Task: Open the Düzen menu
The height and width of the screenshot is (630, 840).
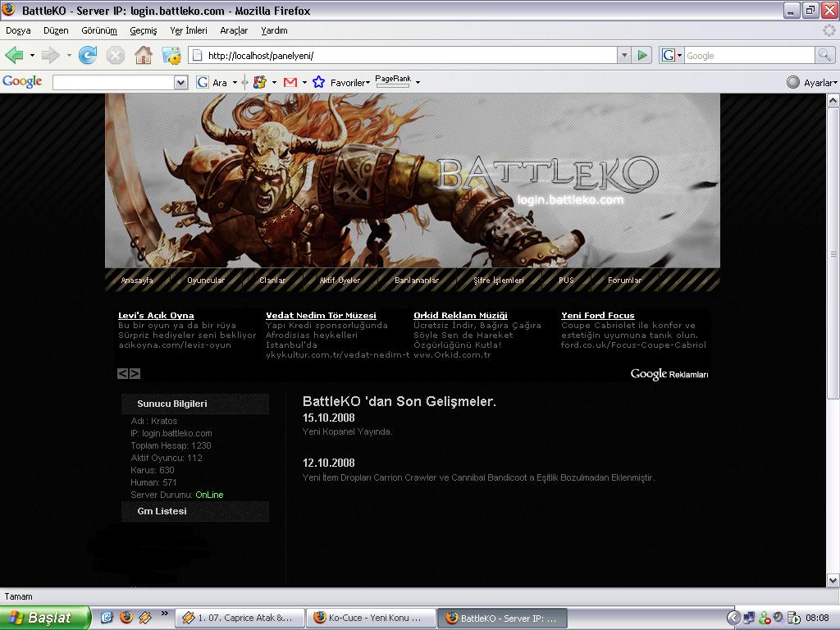Action: (56, 30)
